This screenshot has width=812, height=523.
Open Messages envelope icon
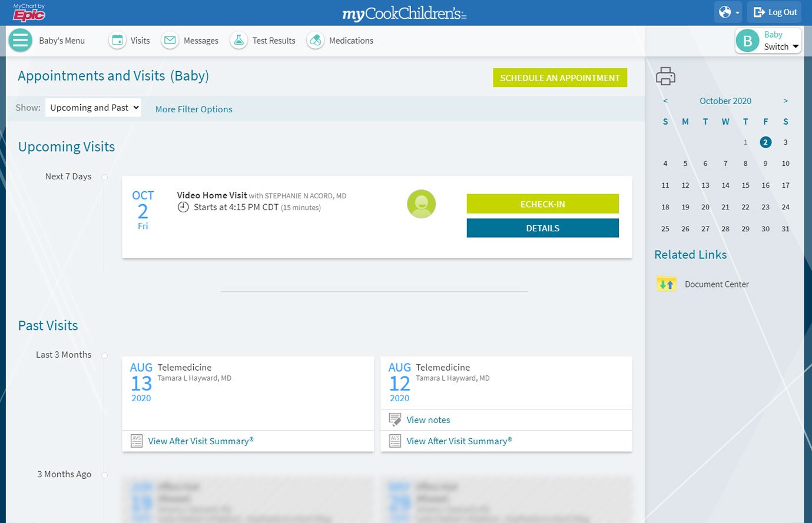(x=170, y=41)
